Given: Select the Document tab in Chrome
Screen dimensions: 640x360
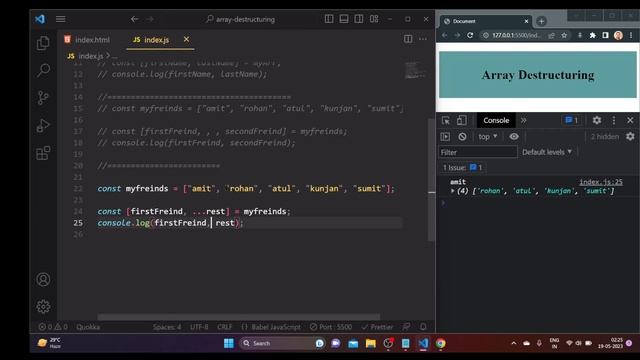Looking at the screenshot, I should (484, 21).
